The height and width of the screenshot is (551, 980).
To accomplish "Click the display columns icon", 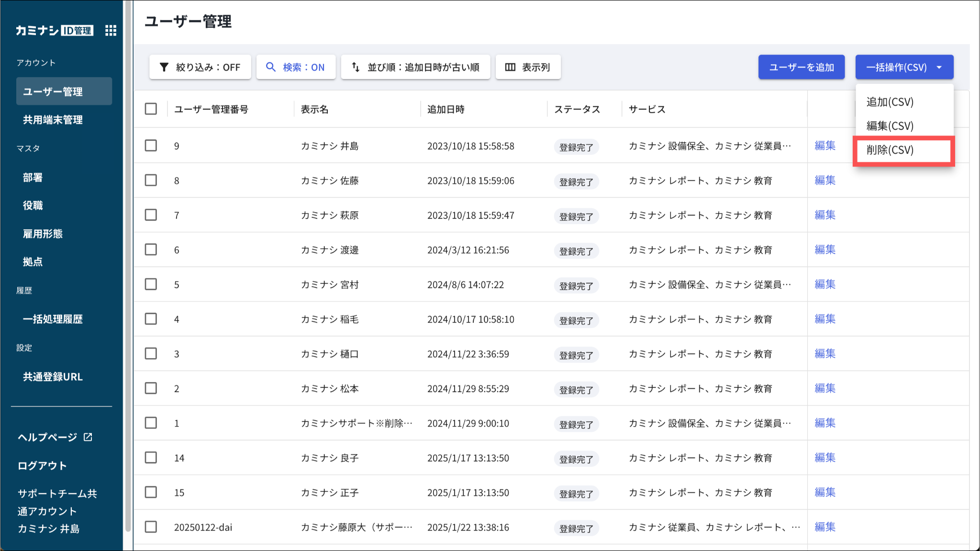I will (510, 67).
